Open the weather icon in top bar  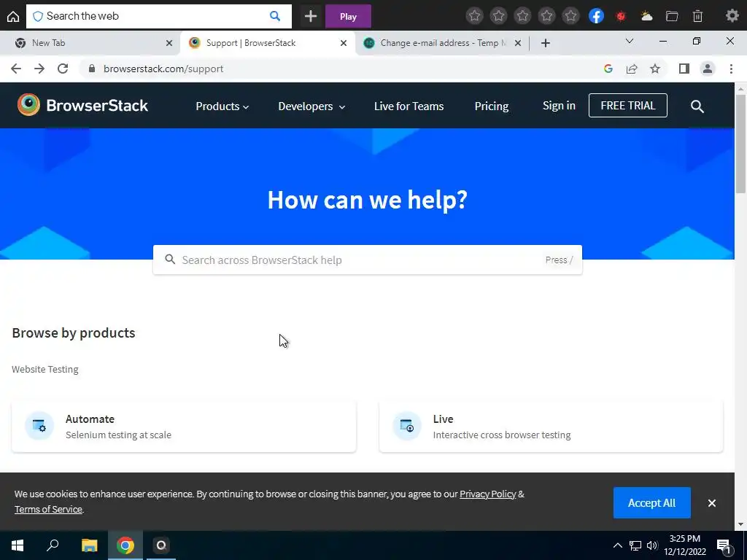pos(646,16)
